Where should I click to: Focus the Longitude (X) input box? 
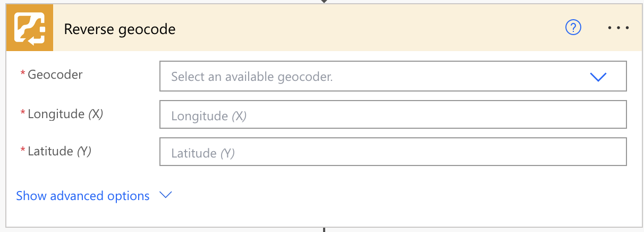393,115
